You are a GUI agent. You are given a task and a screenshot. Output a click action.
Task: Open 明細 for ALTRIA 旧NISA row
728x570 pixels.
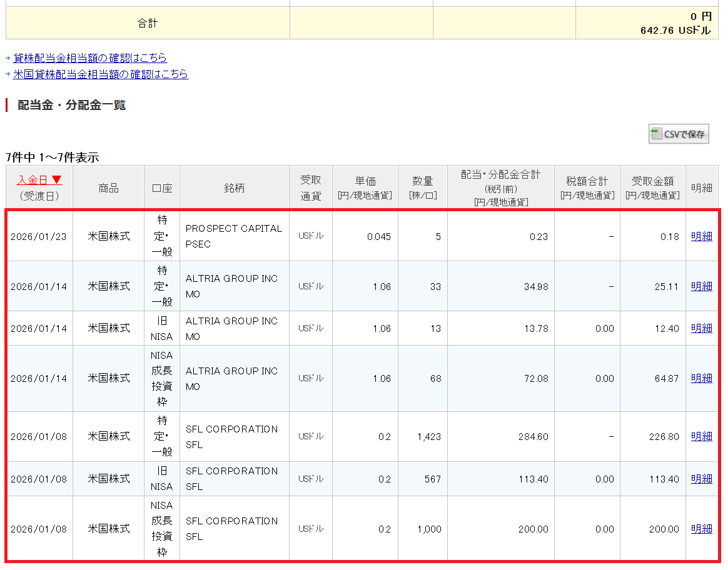(x=701, y=328)
